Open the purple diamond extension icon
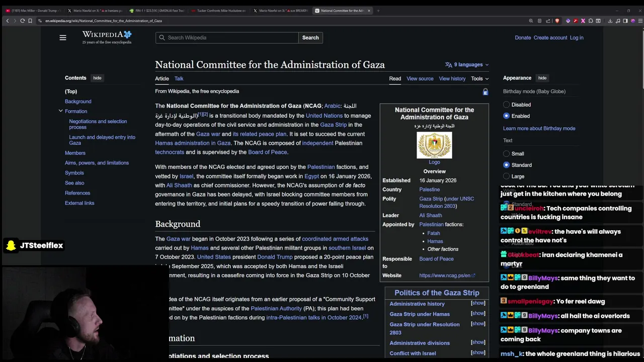Viewport: 644px width, 362px height. tap(568, 21)
